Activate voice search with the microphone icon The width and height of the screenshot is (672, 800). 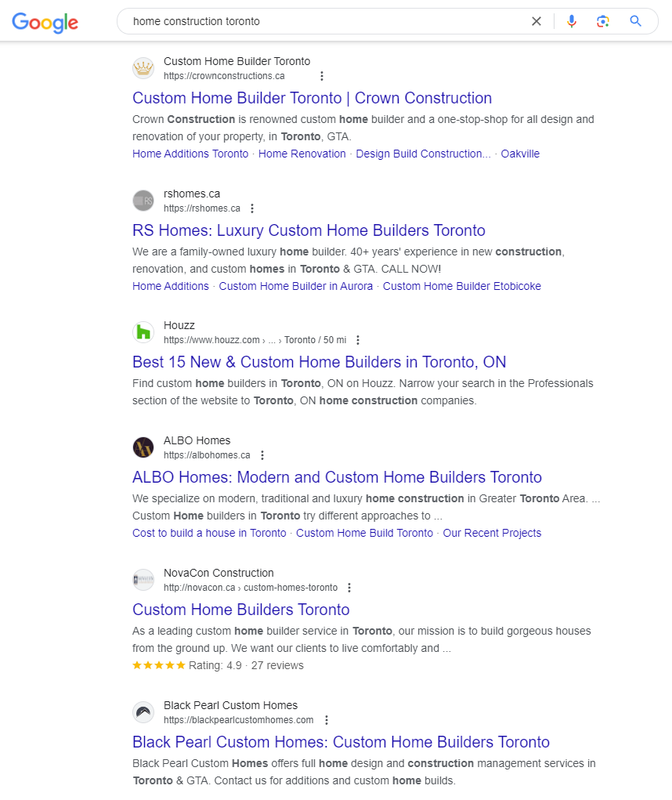pyautogui.click(x=572, y=21)
